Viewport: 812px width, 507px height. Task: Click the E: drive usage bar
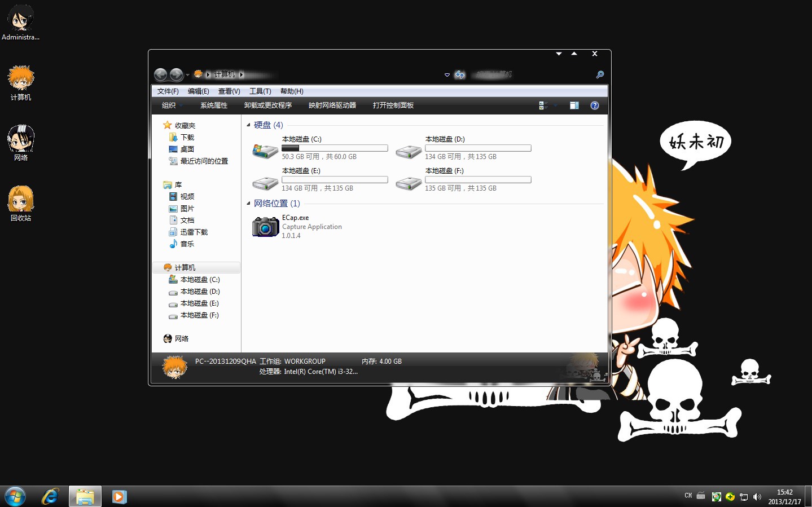pos(335,180)
